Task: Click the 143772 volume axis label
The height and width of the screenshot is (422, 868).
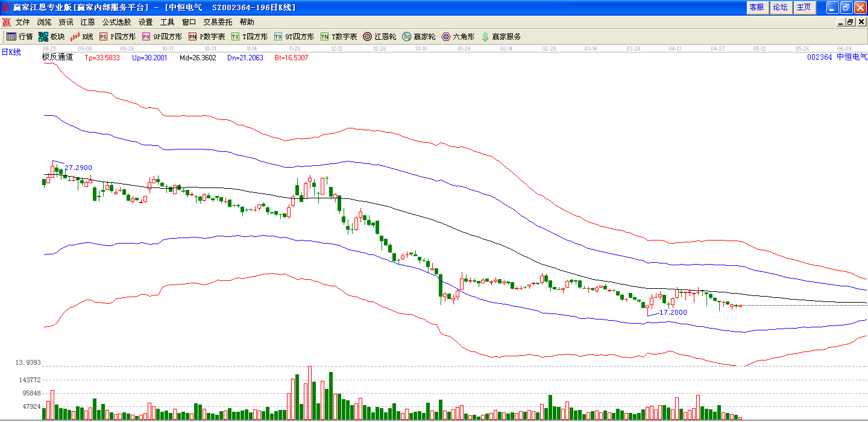Action: click(30, 380)
